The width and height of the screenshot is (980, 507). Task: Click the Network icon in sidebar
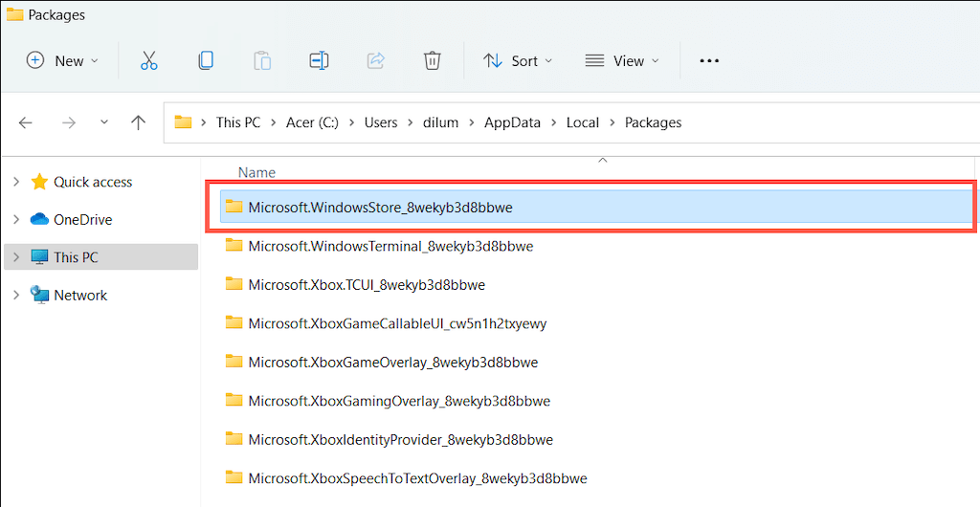[39, 296]
